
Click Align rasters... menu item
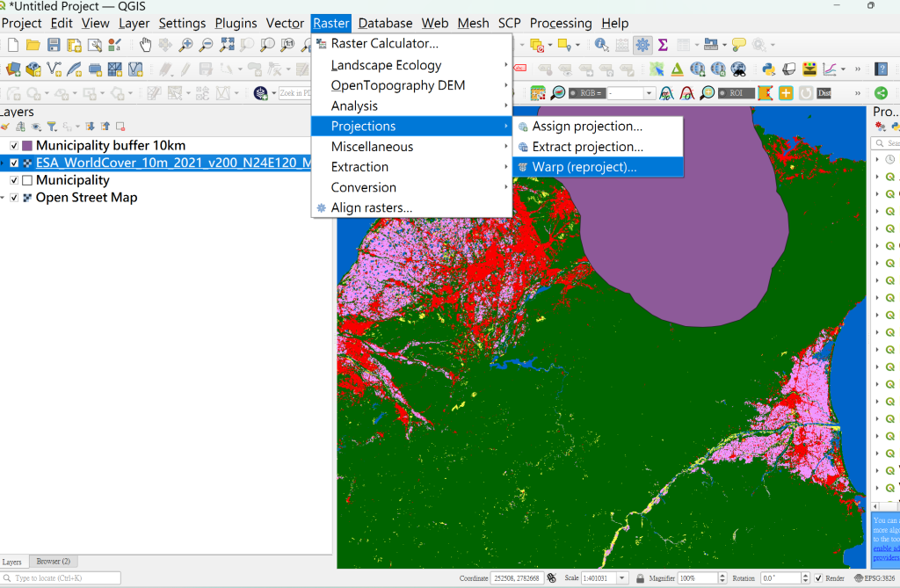411,208
